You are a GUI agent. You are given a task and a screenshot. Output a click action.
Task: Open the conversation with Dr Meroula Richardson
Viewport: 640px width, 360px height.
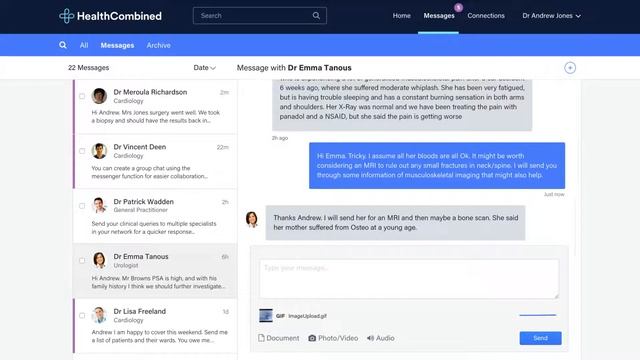[x=156, y=107]
